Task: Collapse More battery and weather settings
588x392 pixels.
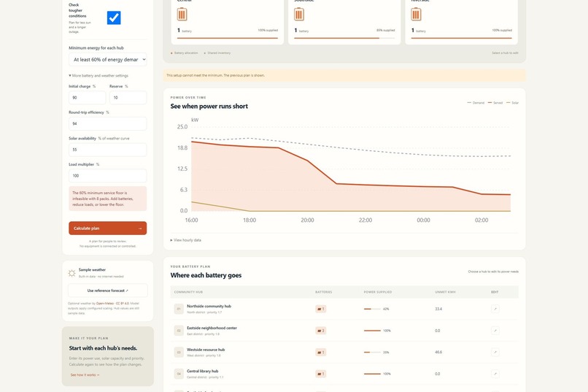Action: click(x=98, y=75)
